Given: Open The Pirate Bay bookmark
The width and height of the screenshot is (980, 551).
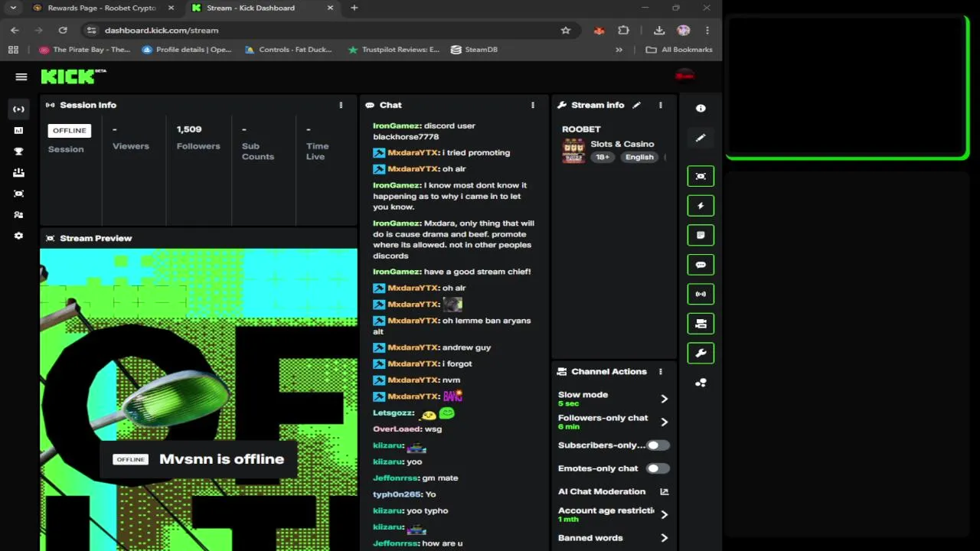Looking at the screenshot, I should pos(85,49).
